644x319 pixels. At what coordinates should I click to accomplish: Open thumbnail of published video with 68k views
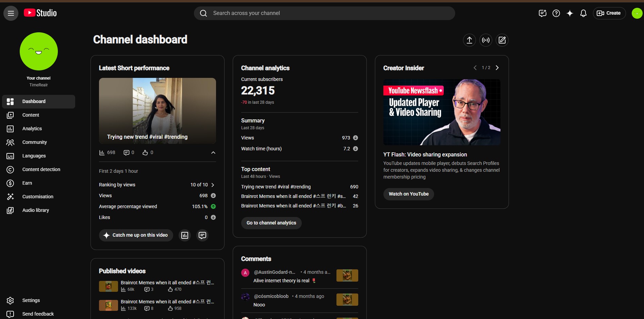[x=109, y=286]
